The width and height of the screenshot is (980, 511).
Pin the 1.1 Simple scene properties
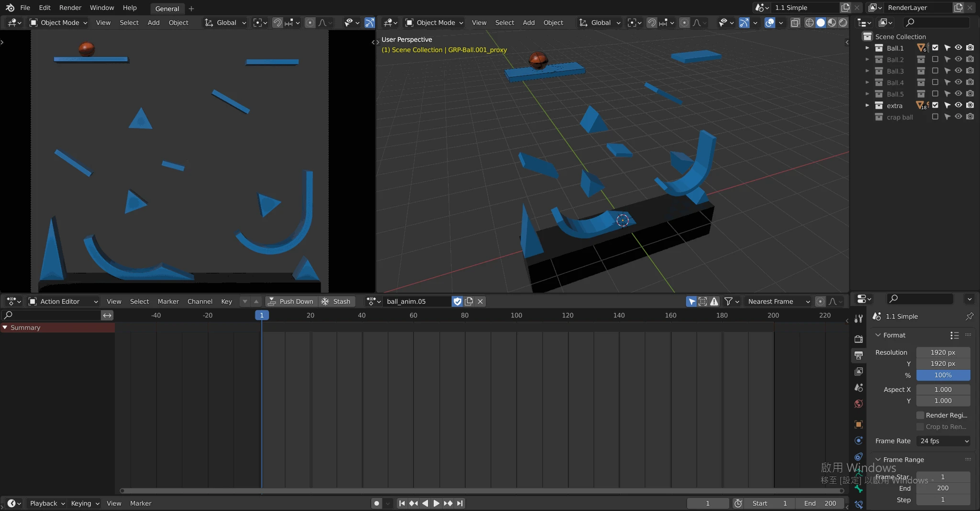point(969,316)
